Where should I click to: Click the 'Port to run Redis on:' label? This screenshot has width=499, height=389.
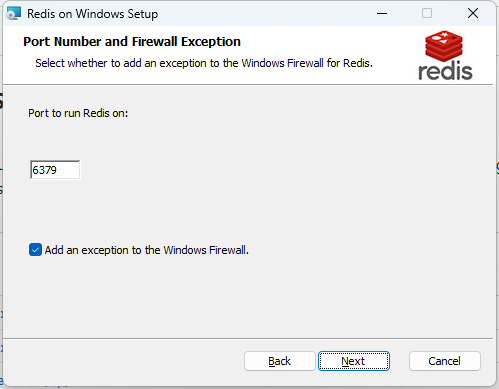[78, 113]
